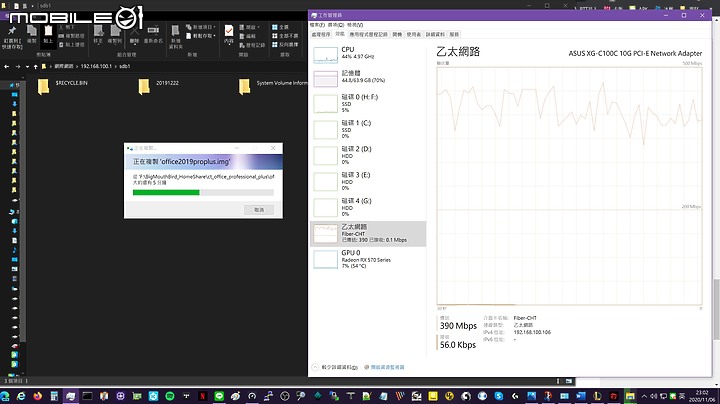
Task: Open Task Manager 選項 Options menu
Action: 336,25
